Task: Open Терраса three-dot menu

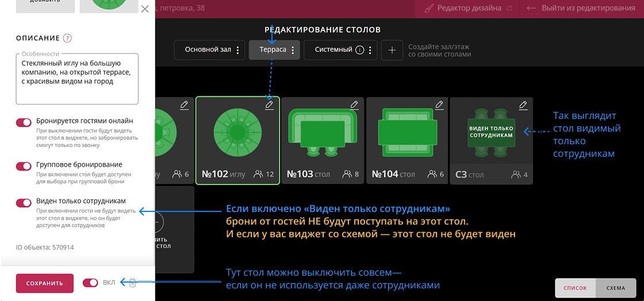Action: click(293, 50)
